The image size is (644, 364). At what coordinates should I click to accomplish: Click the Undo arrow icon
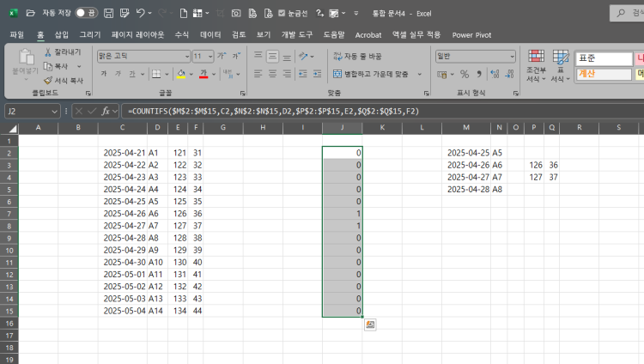[x=140, y=14]
